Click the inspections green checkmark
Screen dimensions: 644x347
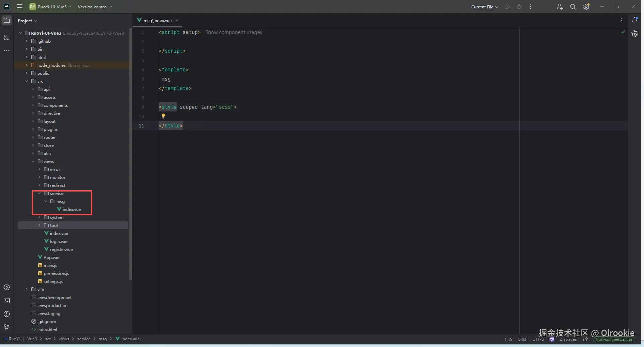click(623, 32)
